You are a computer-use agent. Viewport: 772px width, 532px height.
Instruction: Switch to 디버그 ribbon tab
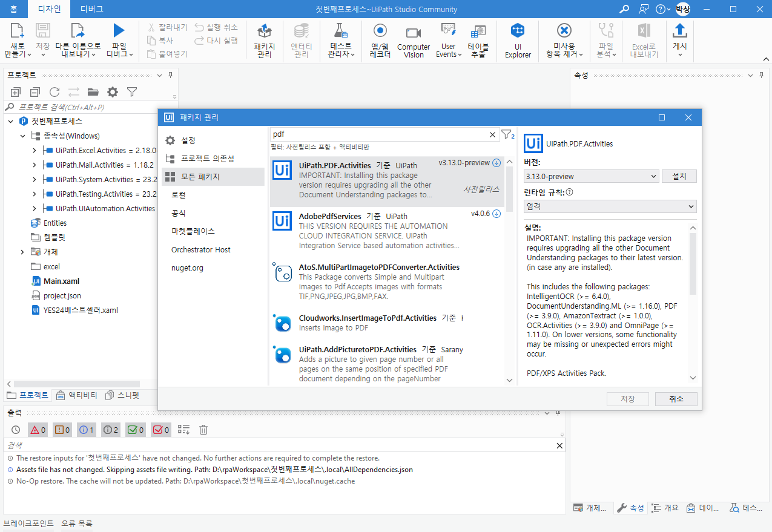point(91,9)
